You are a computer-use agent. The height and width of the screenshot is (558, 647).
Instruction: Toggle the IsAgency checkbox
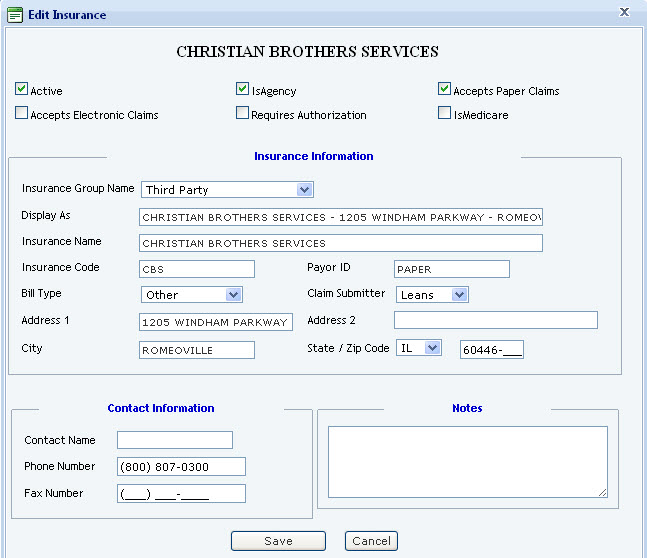pyautogui.click(x=242, y=89)
